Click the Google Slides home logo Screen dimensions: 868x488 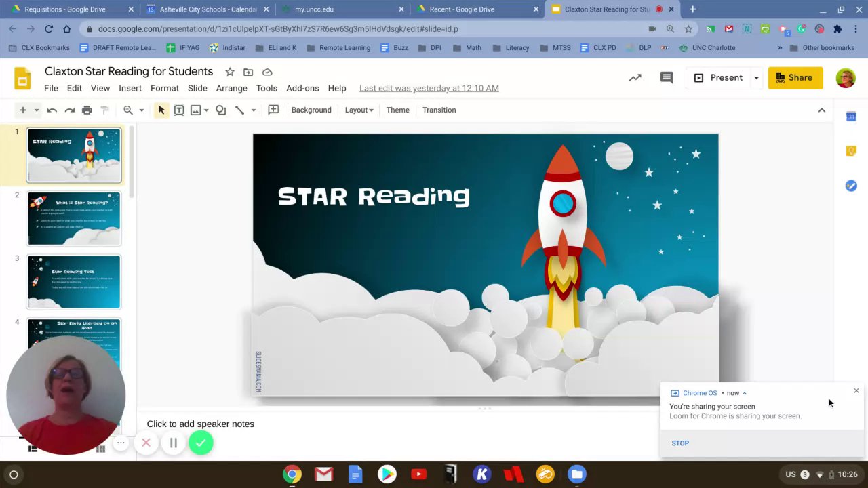tap(22, 79)
